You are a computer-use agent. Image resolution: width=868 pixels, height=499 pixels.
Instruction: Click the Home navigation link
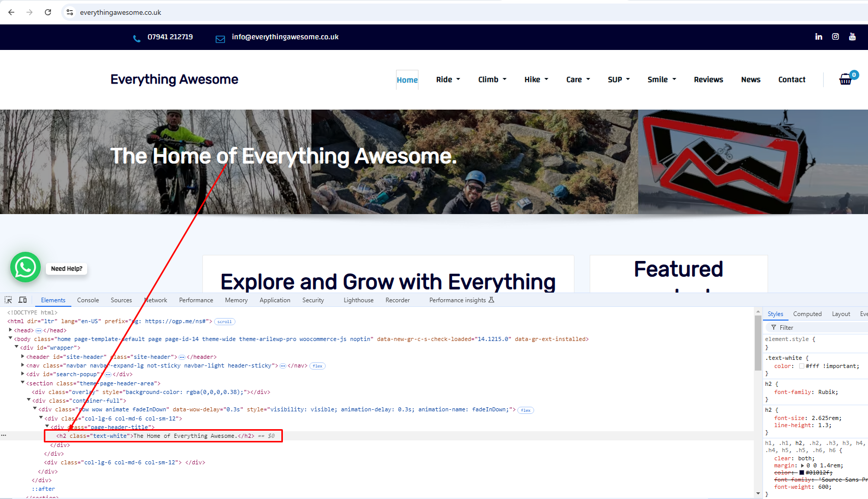pos(407,80)
